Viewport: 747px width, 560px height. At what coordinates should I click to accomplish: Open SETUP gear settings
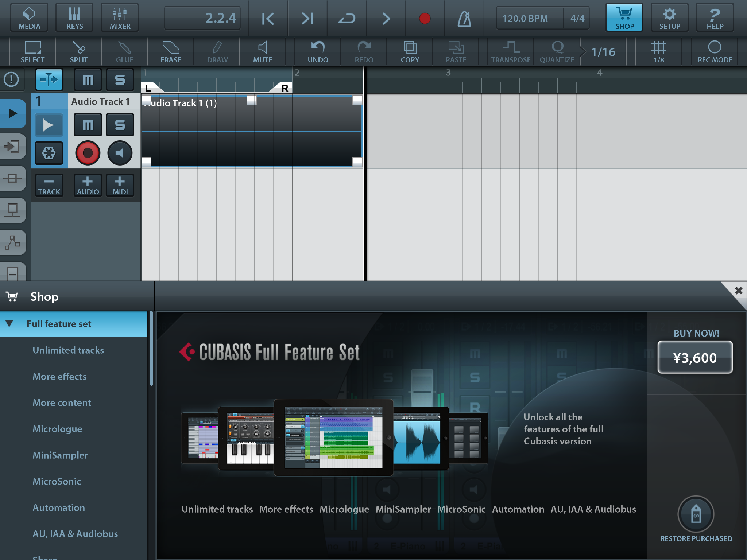[x=670, y=17]
